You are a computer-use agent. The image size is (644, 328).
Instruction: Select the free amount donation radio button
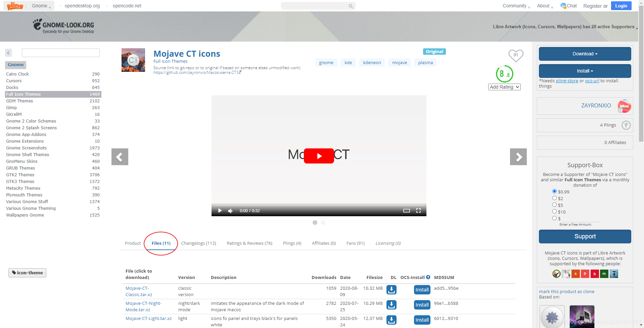(554, 218)
